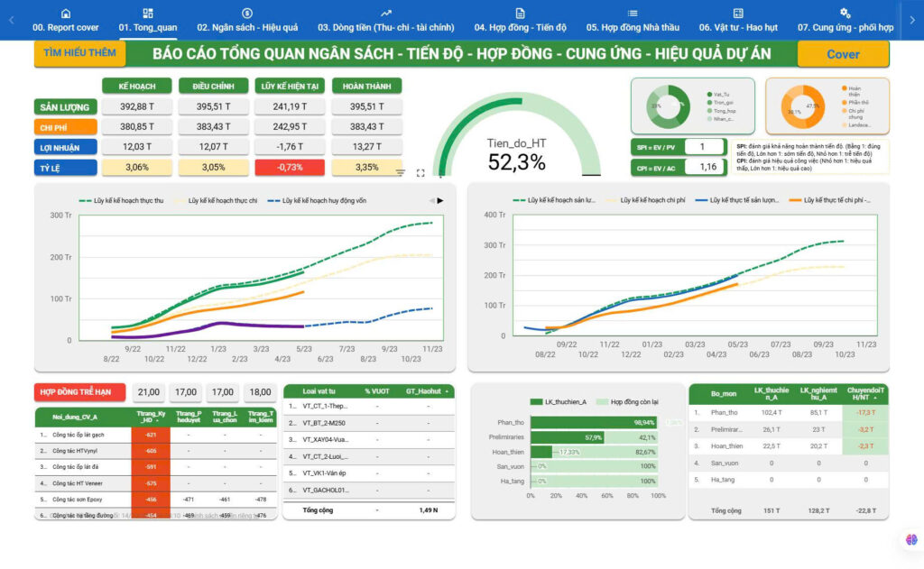924x569 pixels.
Task: Sort by the GT_Haohut column header
Action: pos(426,391)
